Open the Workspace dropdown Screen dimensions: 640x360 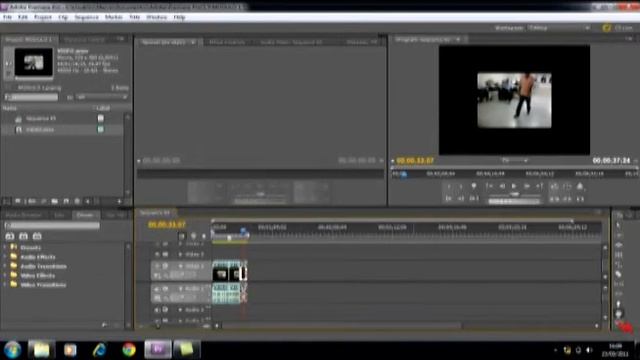[x=559, y=28]
